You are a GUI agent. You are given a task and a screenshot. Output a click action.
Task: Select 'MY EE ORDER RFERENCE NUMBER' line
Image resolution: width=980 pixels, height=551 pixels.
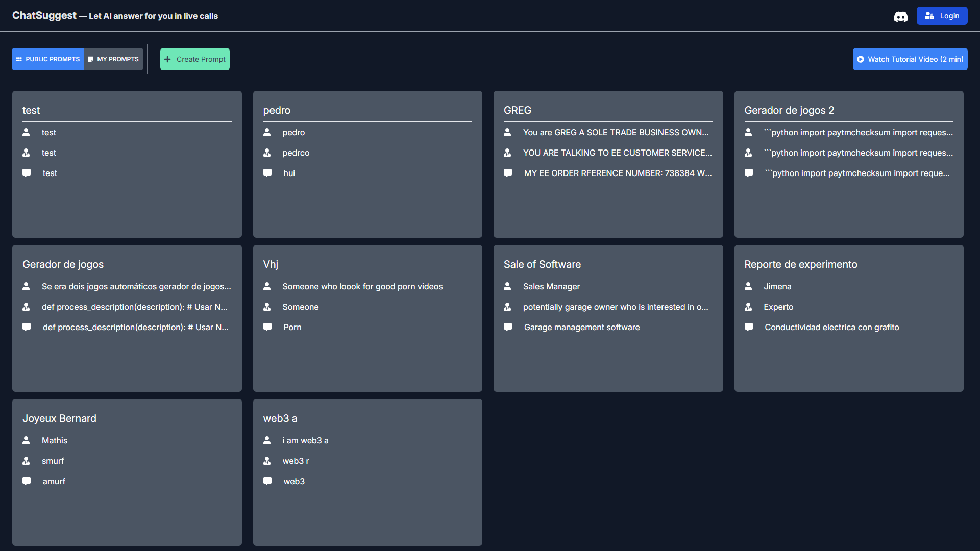coord(618,173)
